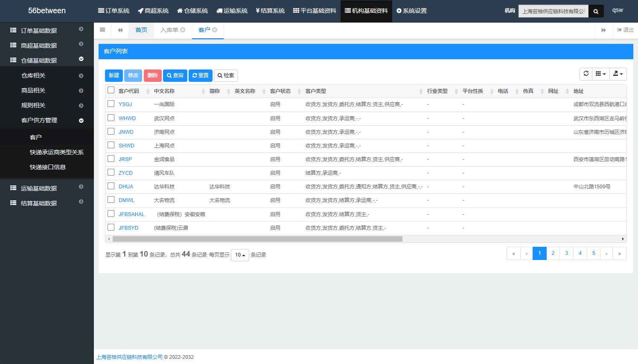Expand the 订单基础数据 sidebar section arrow
The image size is (638, 364).
coord(81,29)
